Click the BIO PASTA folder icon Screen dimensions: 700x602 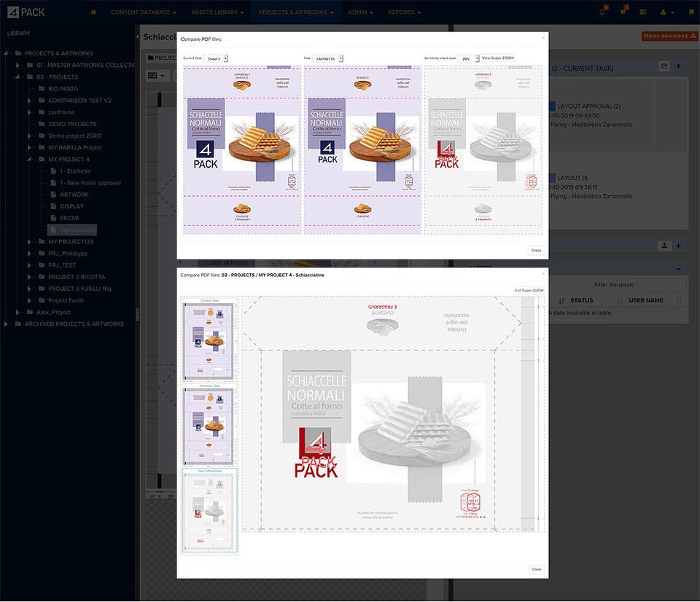[42, 88]
